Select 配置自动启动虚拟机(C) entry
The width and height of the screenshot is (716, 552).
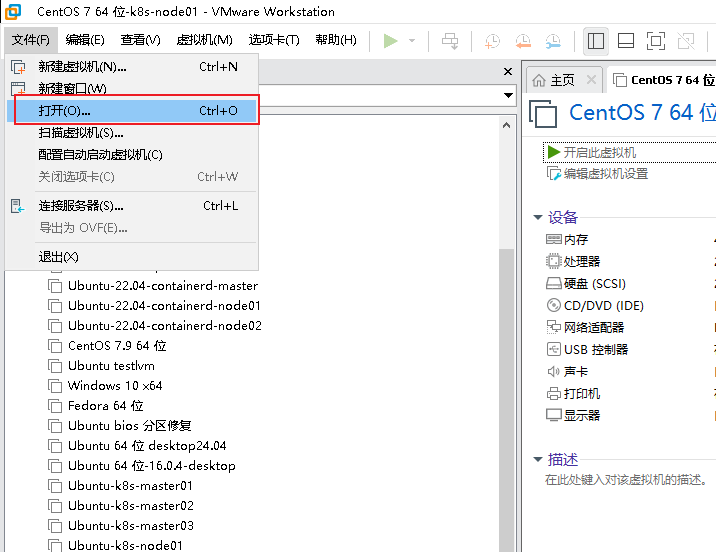tap(132, 155)
